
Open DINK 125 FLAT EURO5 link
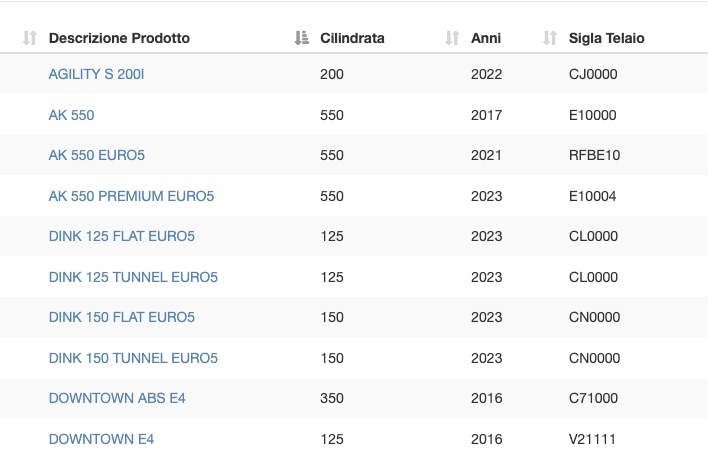121,236
